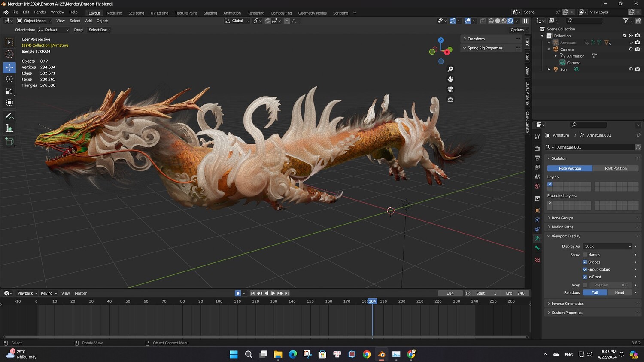Image resolution: width=644 pixels, height=362 pixels.
Task: Switch to perspective/orthographic grid icon
Action: coord(450,100)
